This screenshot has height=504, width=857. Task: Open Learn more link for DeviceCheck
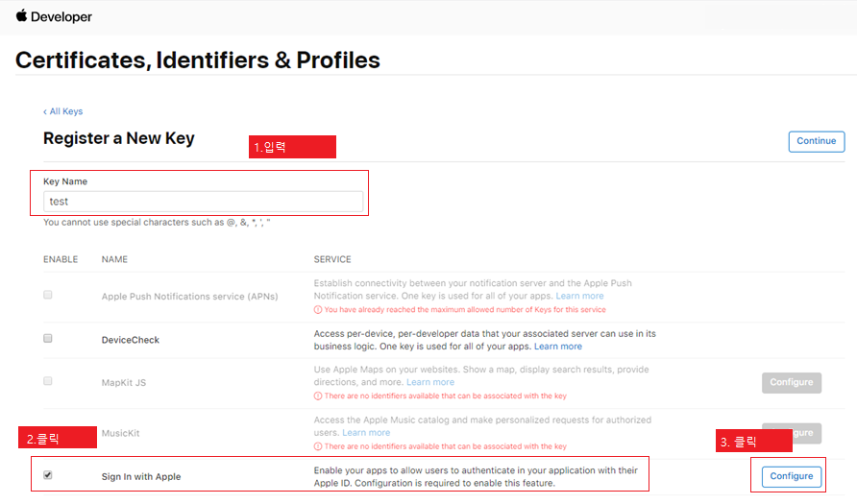pos(557,347)
